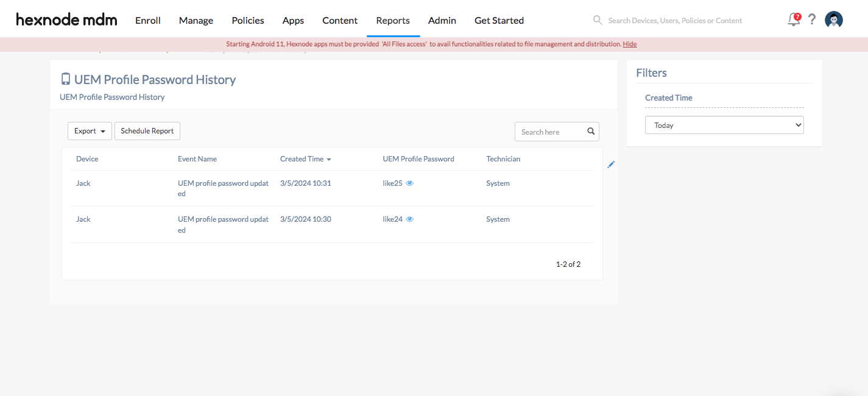Click the Technician column header
Screen dimensions: 868x396
(x=503, y=159)
